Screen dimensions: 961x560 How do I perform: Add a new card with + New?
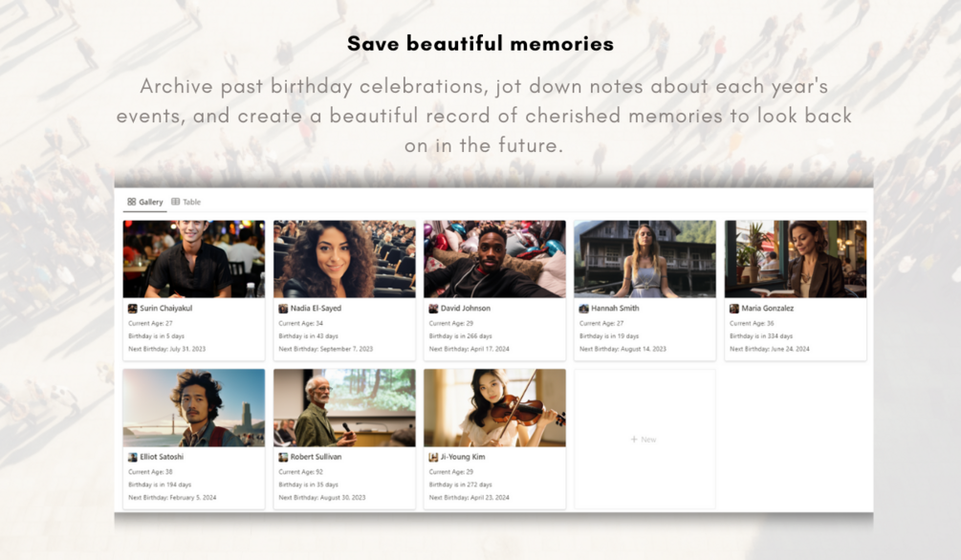pyautogui.click(x=644, y=440)
